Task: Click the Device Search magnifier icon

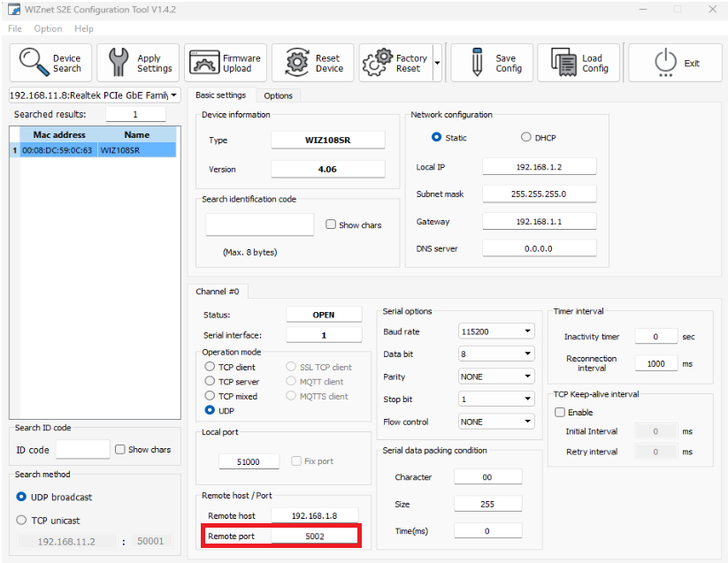Action: pyautogui.click(x=34, y=64)
